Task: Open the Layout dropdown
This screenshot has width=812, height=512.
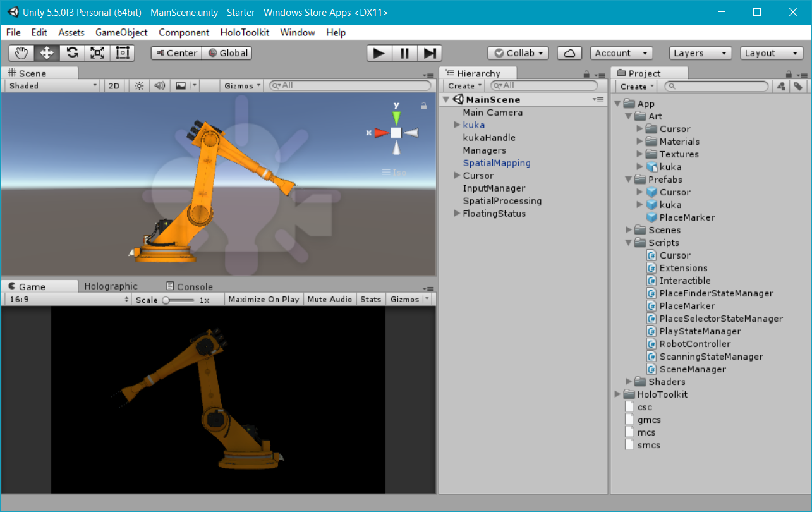Action: click(x=772, y=53)
